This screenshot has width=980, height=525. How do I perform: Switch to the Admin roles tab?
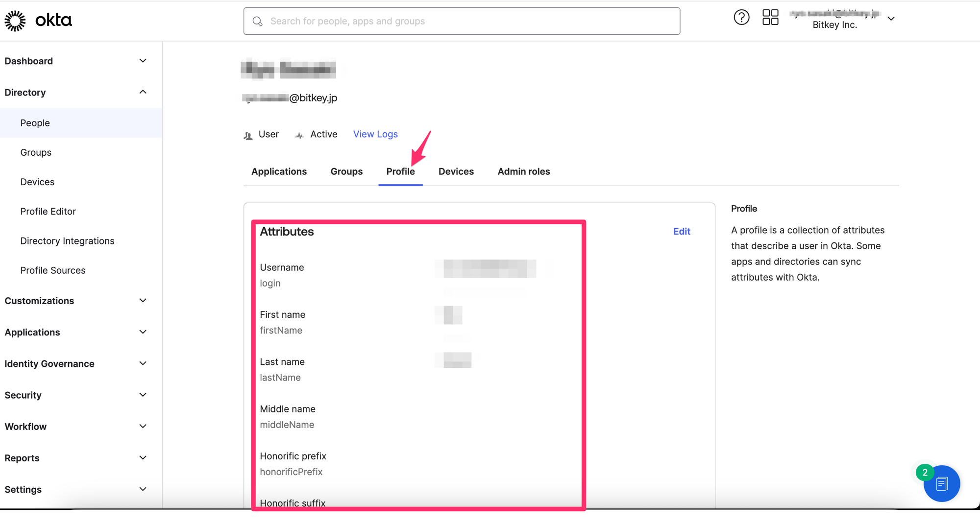[x=523, y=171]
